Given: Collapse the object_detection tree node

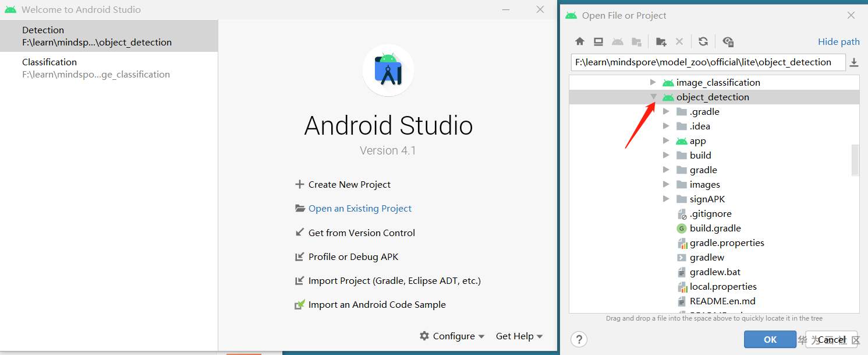Looking at the screenshot, I should tap(653, 97).
